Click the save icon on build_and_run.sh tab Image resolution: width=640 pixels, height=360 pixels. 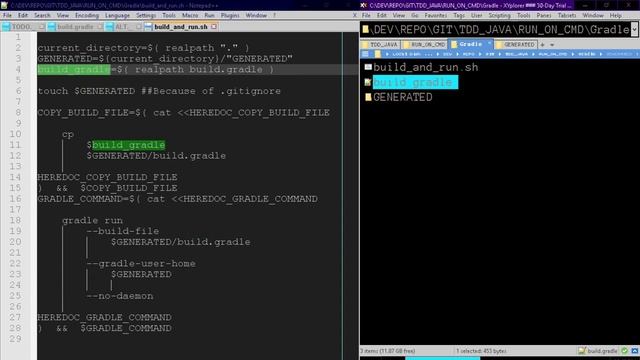pyautogui.click(x=148, y=27)
